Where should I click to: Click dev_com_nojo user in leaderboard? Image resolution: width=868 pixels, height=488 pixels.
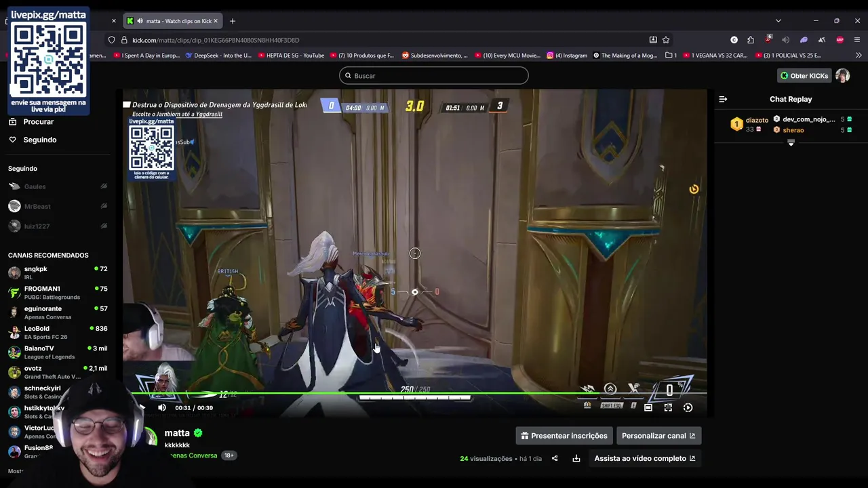tap(808, 119)
